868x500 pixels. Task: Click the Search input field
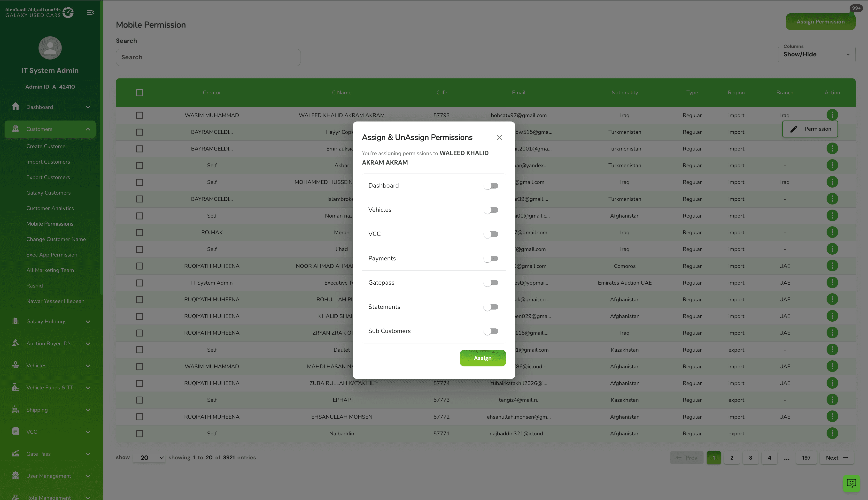tap(208, 57)
